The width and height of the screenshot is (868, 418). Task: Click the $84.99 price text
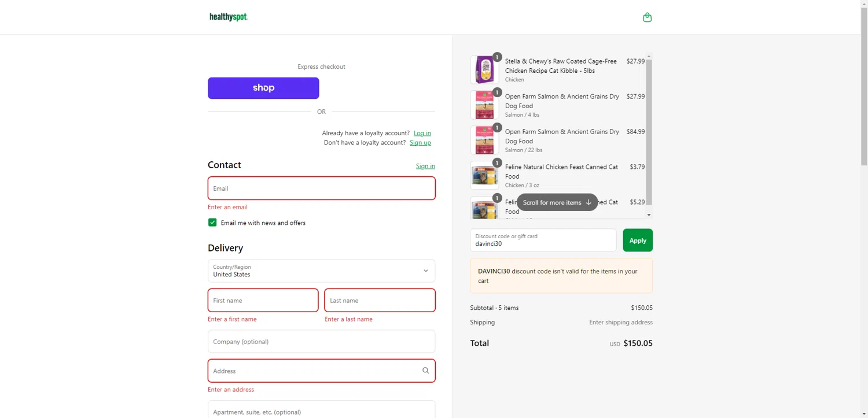[635, 132]
